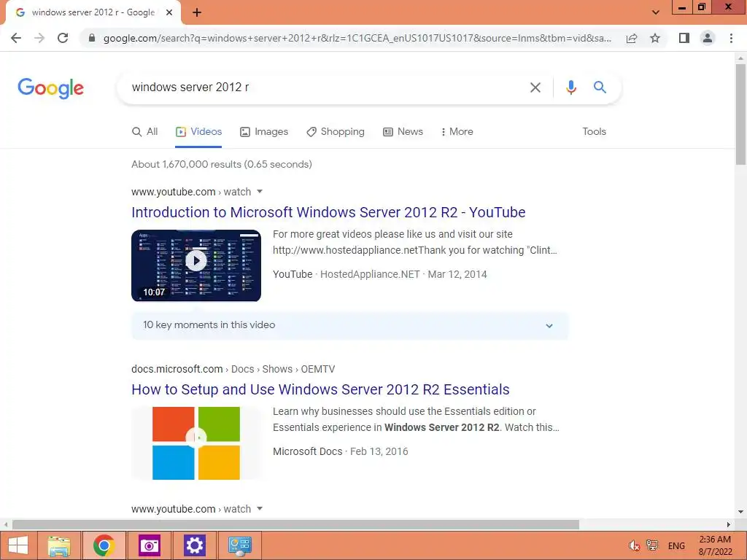Open dropdown next to bottom youtube.com watch

260,508
